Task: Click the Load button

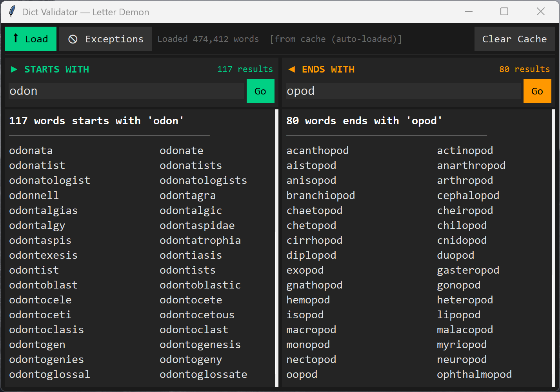Action: [31, 39]
